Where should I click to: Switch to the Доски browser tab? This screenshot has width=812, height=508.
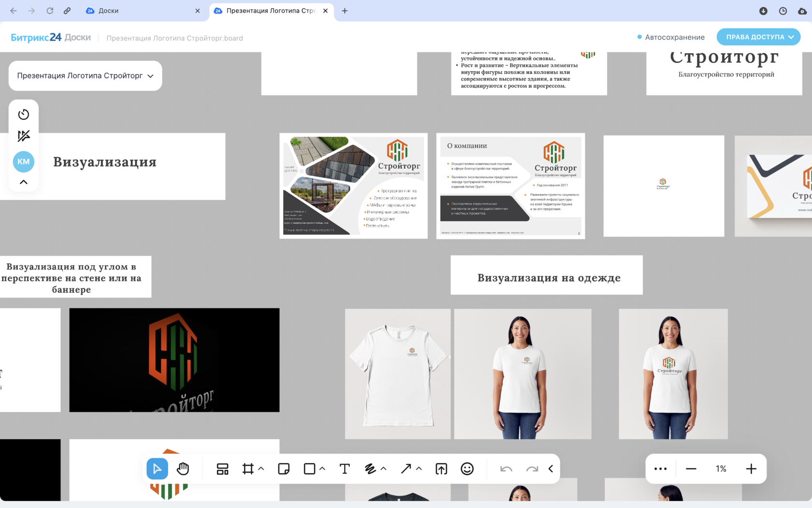click(x=109, y=11)
